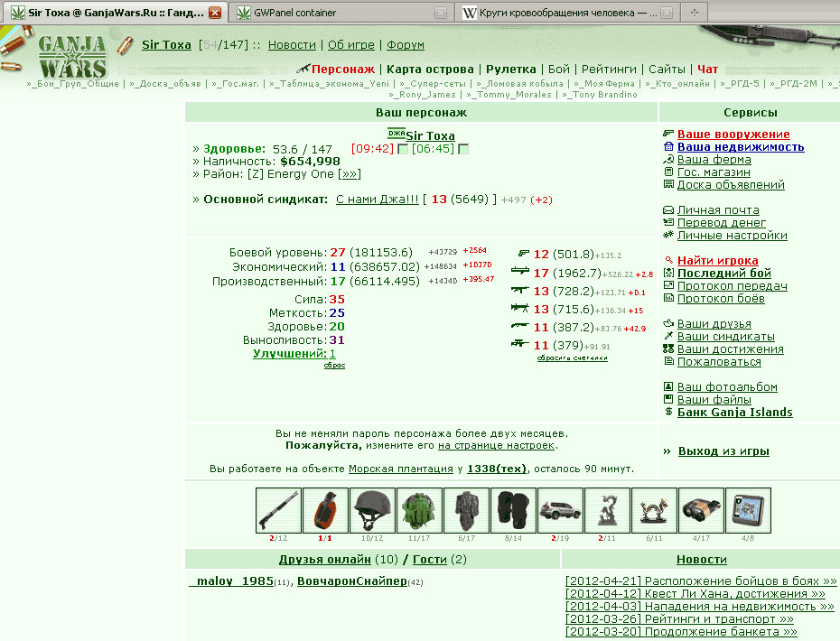Open the green tactical vest slot 11/17
The height and width of the screenshot is (641, 840).
[x=419, y=510]
